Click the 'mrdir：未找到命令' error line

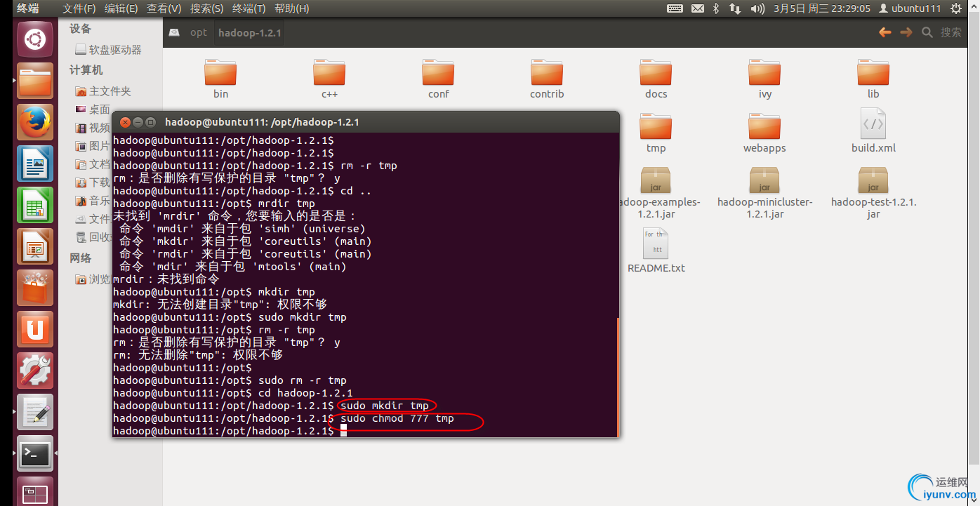[166, 279]
